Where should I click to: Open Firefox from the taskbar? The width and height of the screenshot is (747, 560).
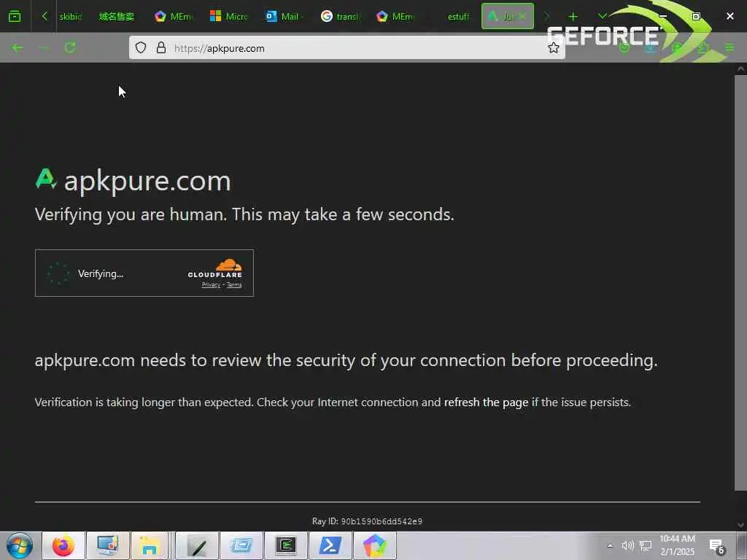pos(63,545)
